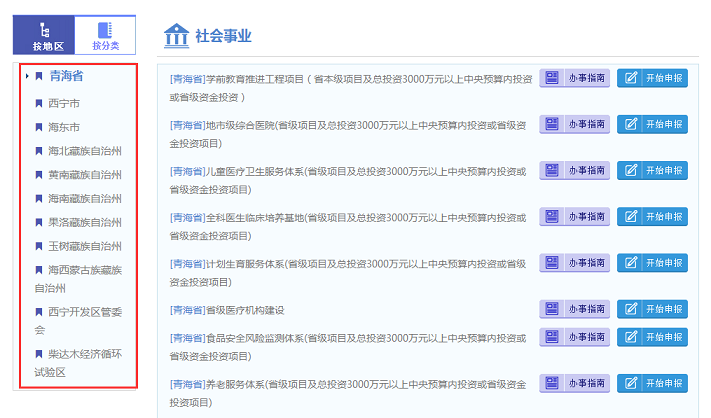The image size is (711, 418).
Task: Click 办事指南 text for 食品安全风险监测体系
Action: coord(587,337)
